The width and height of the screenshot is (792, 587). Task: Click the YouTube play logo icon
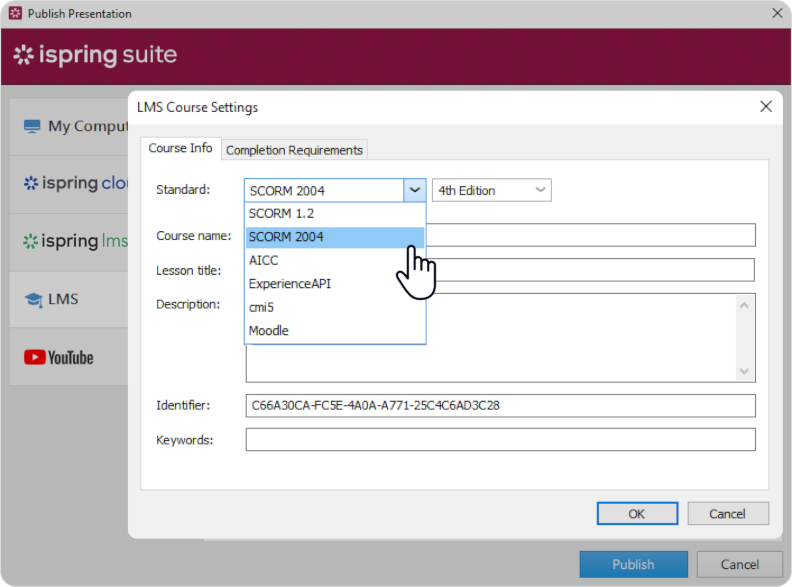point(35,358)
